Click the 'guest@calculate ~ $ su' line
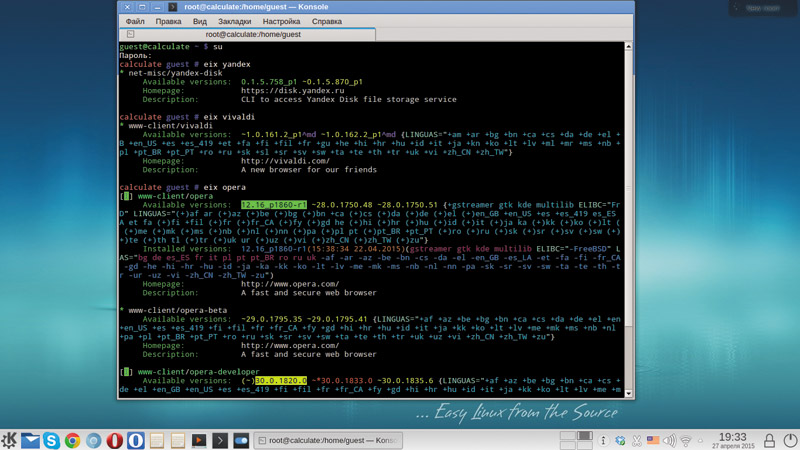This screenshot has width=800, height=450. click(x=171, y=46)
